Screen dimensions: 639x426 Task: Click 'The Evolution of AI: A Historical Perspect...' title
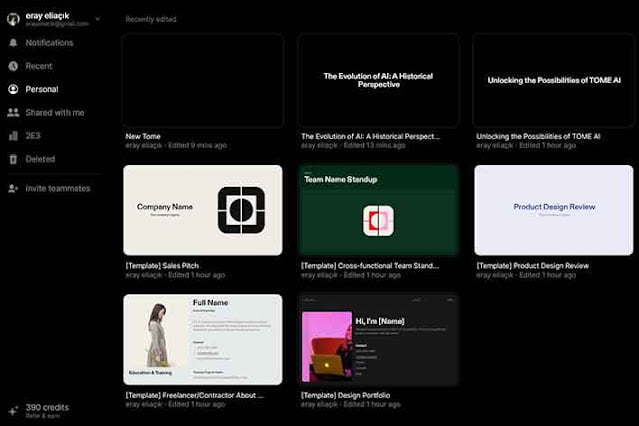(x=370, y=136)
